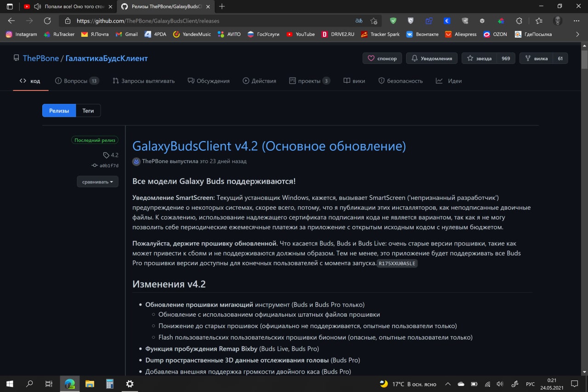Click the translate page icon in address bar

(359, 21)
